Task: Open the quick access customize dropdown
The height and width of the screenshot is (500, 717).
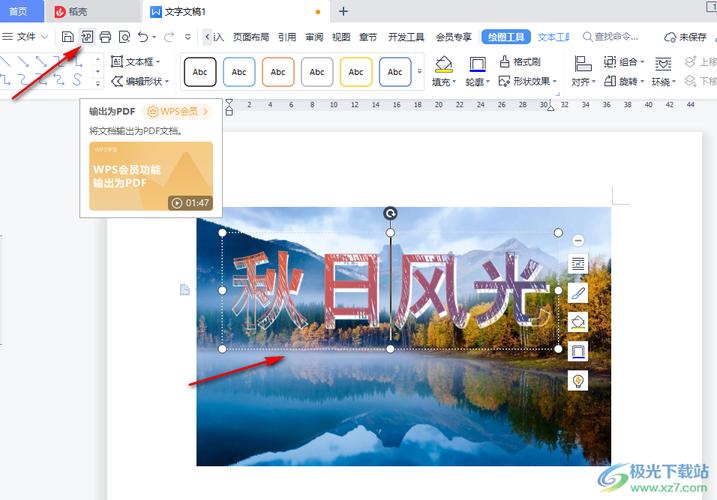Action: pyautogui.click(x=187, y=37)
